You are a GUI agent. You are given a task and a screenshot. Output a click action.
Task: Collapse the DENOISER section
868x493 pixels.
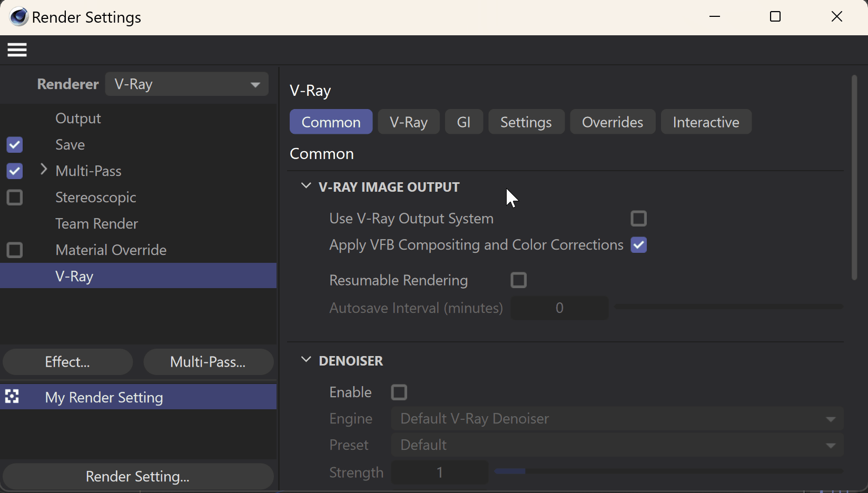pos(305,360)
